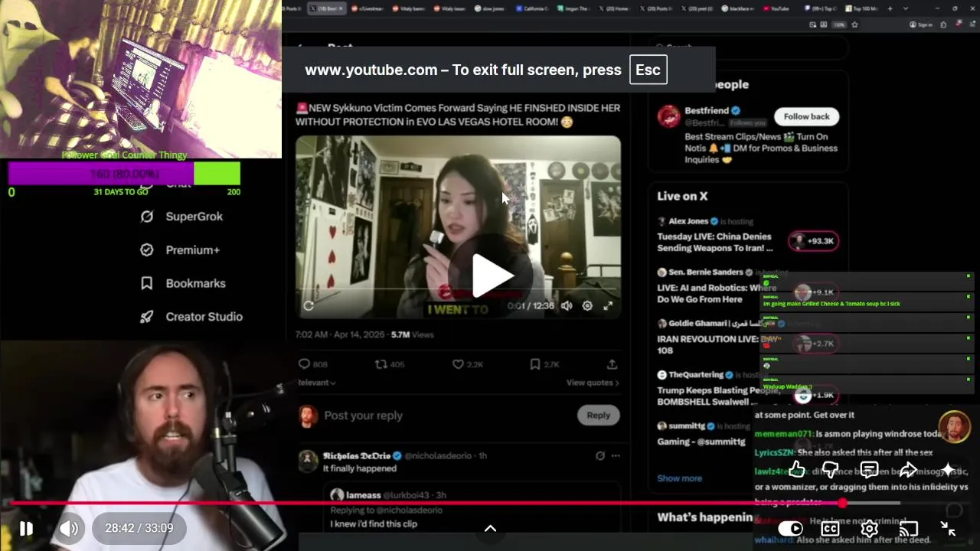This screenshot has height=551, width=980.
Task: Open the Relevant sort dropdown
Action: point(316,383)
